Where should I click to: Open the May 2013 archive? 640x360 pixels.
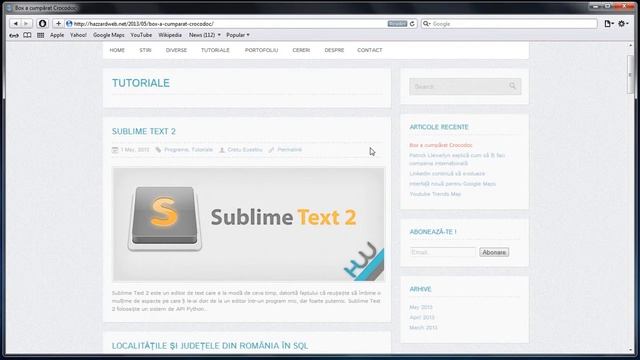pyautogui.click(x=421, y=307)
